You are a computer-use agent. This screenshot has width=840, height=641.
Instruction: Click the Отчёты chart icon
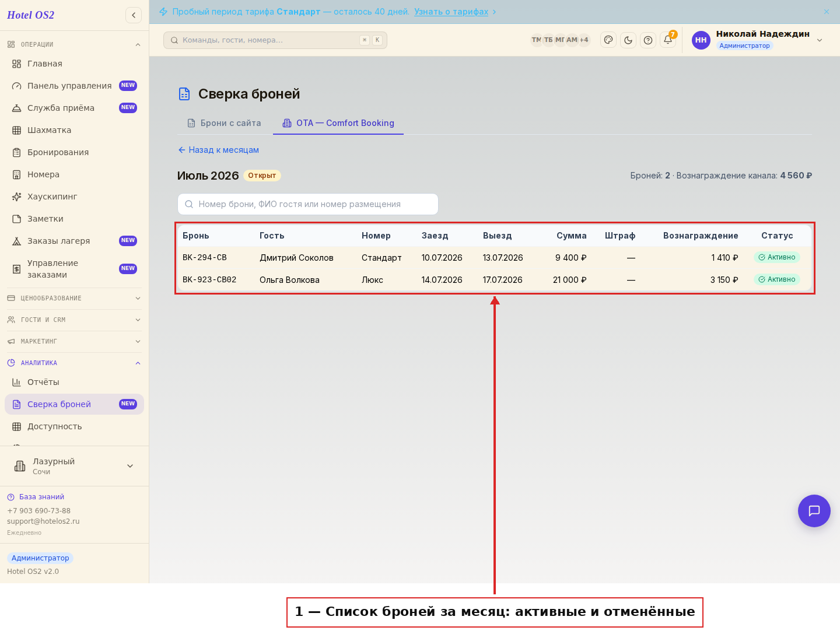17,382
